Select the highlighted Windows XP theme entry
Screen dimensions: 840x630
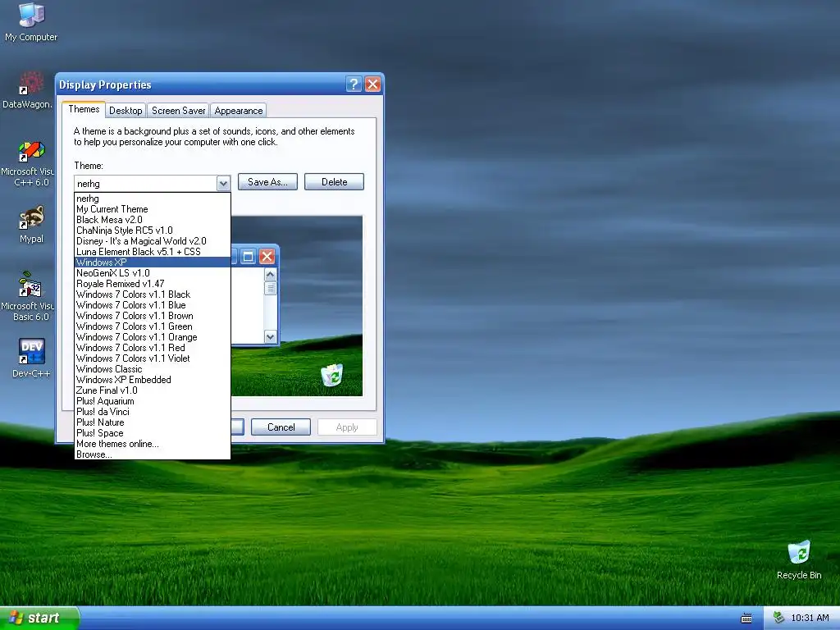coord(153,262)
